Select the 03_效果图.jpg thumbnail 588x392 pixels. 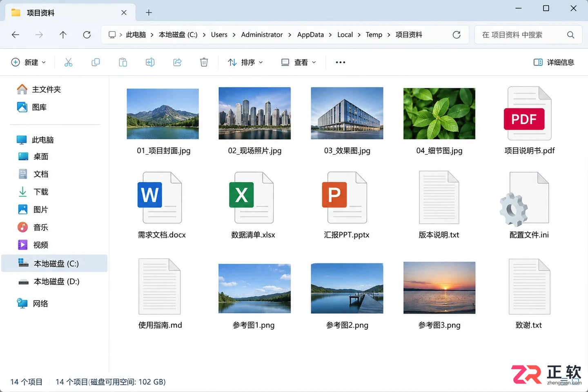pyautogui.click(x=347, y=113)
